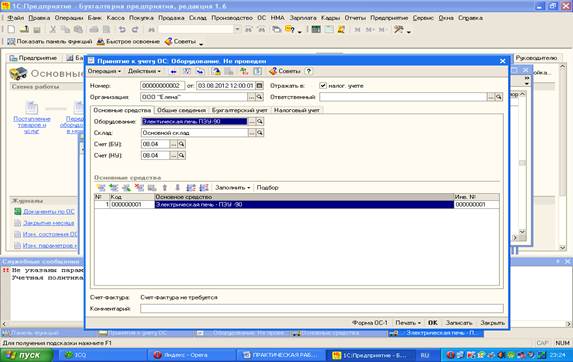The height and width of the screenshot is (362, 573).
Task: Open Советы in the document dialog toolbar
Action: pos(285,71)
